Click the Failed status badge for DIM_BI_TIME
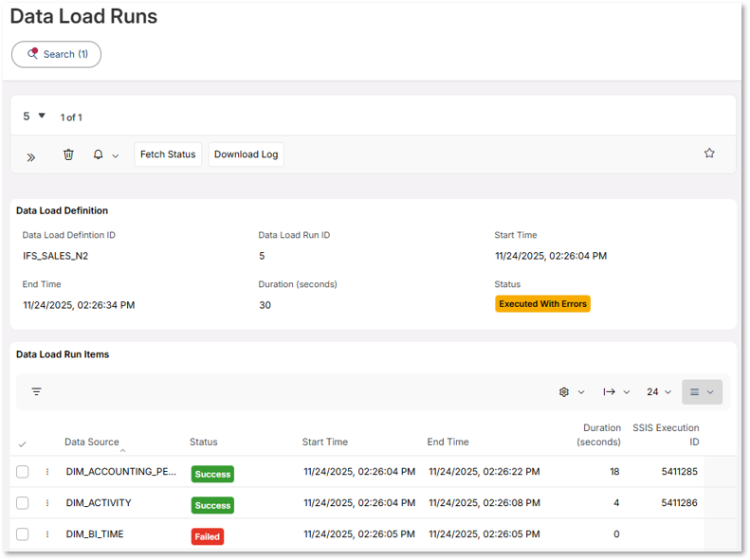Viewport: 750px width, 560px height. [x=207, y=536]
